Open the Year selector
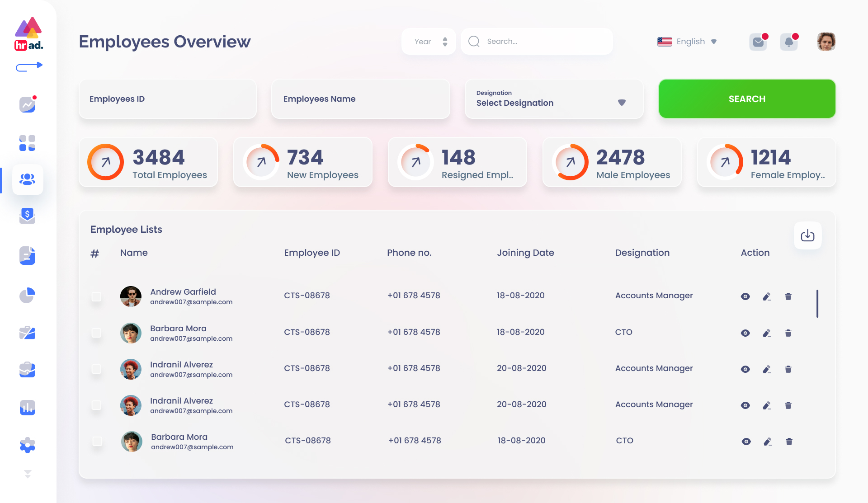Viewport: 868px width, 503px height. [429, 42]
